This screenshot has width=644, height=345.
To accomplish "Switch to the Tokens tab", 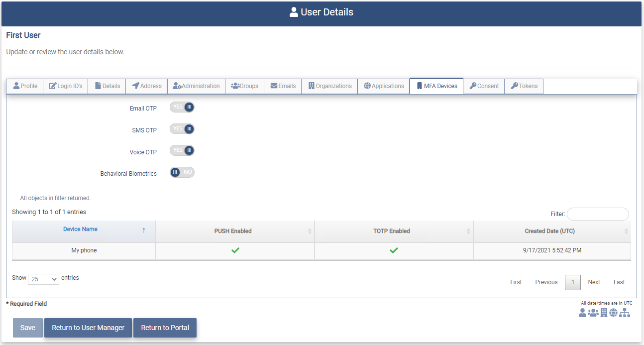I will (x=524, y=86).
